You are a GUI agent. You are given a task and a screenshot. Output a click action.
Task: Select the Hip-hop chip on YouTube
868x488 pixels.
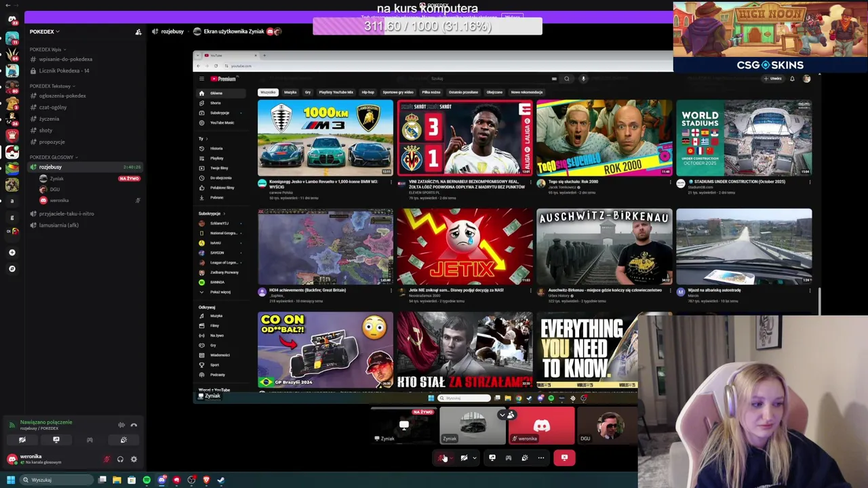(368, 92)
